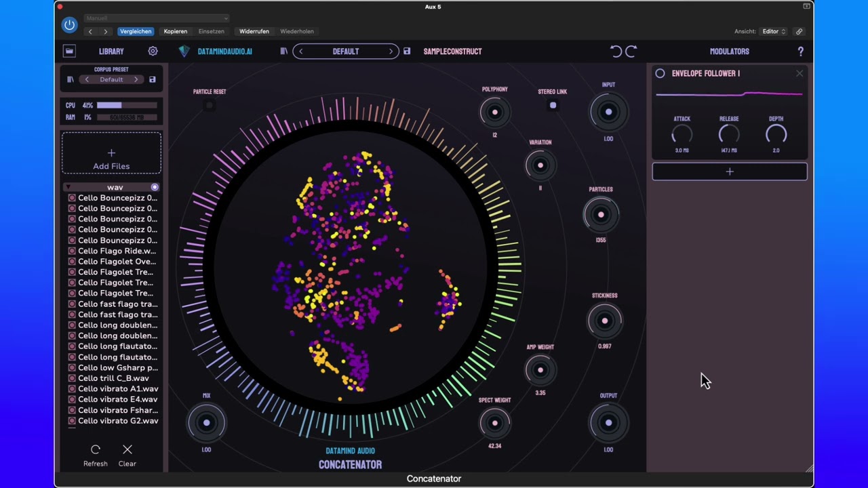The height and width of the screenshot is (488, 868).
Task: Save the corpus preset
Action: (152, 79)
